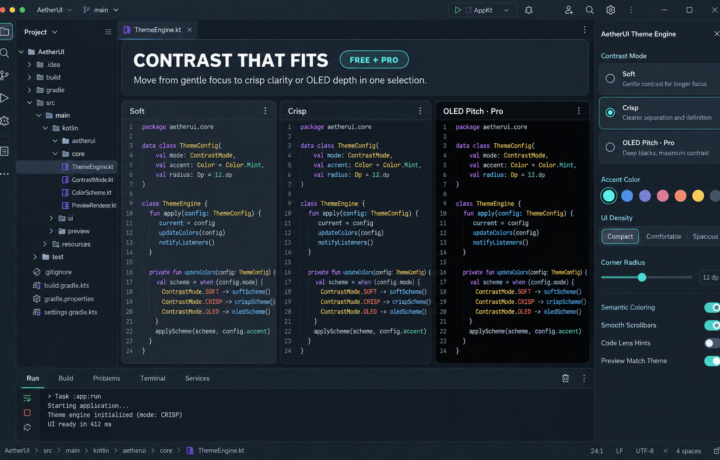Open Search Everywhere magnifier in title bar
The width and height of the screenshot is (720, 460).
click(x=590, y=10)
